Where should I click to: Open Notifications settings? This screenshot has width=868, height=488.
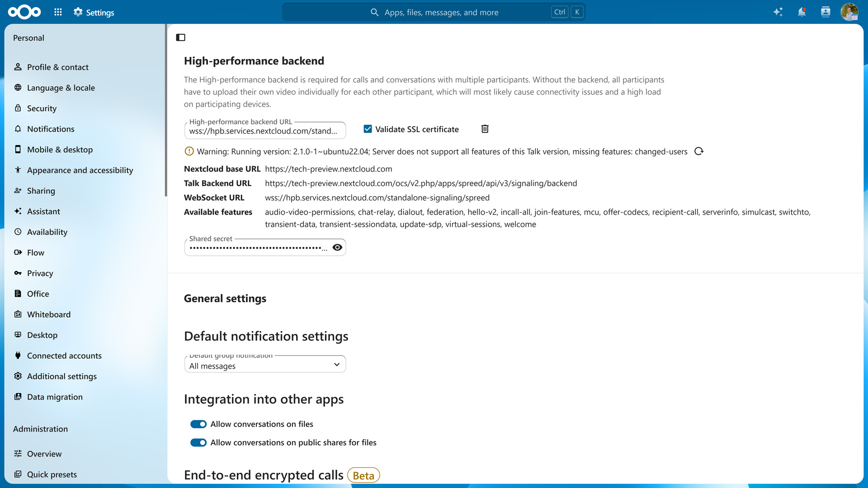[85, 129]
